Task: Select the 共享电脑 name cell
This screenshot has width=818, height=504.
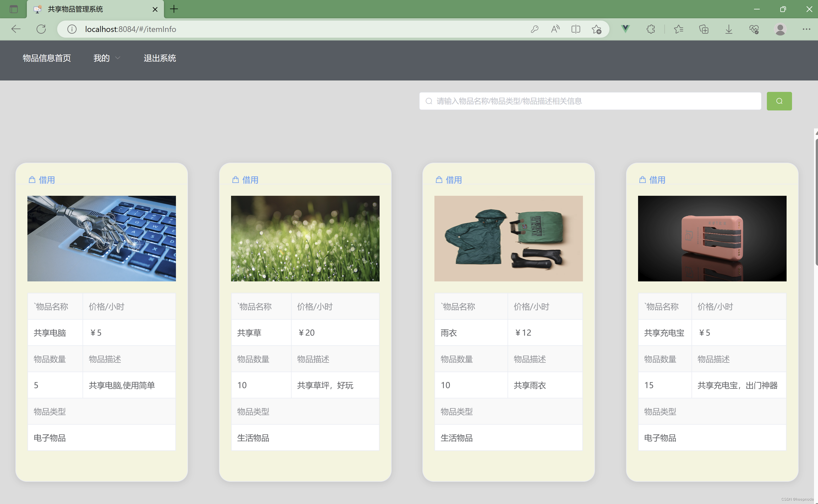Action: click(x=55, y=333)
